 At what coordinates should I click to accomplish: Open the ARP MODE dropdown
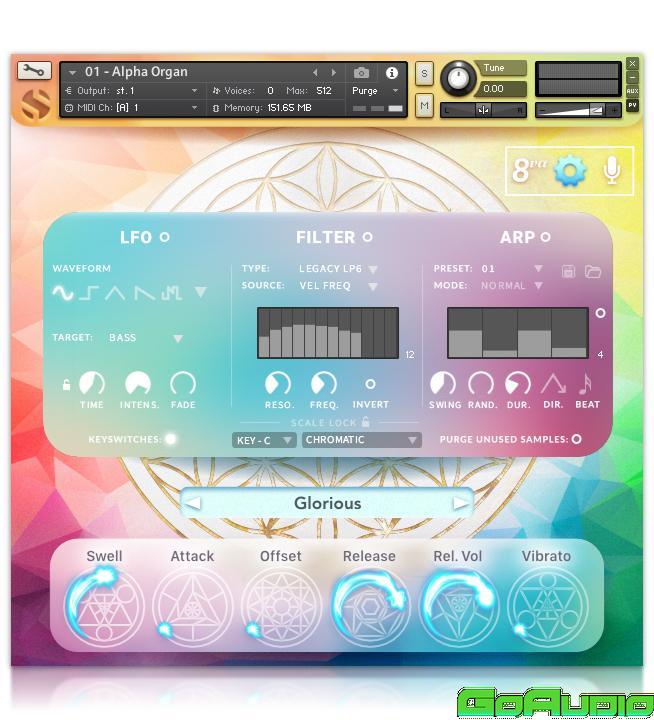coord(538,286)
